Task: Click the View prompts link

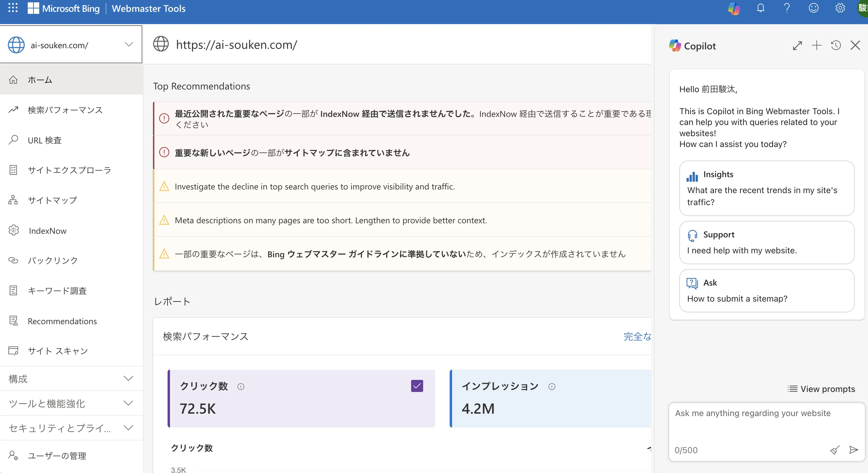Action: [822, 389]
